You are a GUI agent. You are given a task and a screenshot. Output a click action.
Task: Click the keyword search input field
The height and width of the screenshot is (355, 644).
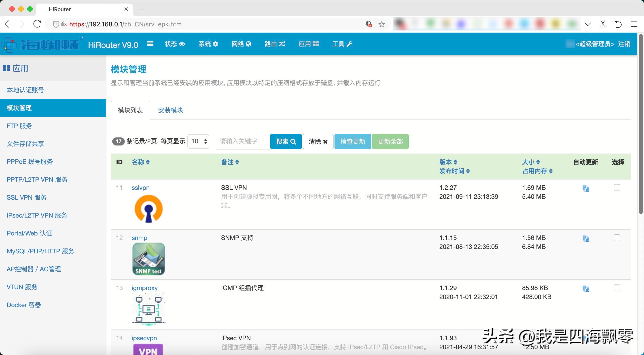click(x=242, y=141)
